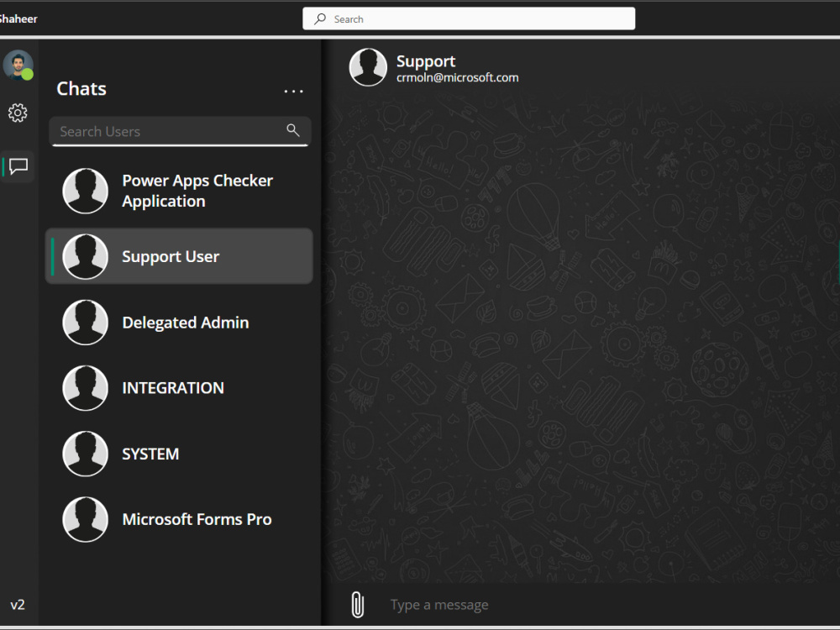Attach a file using the paperclip icon
840x630 pixels.
point(357,604)
